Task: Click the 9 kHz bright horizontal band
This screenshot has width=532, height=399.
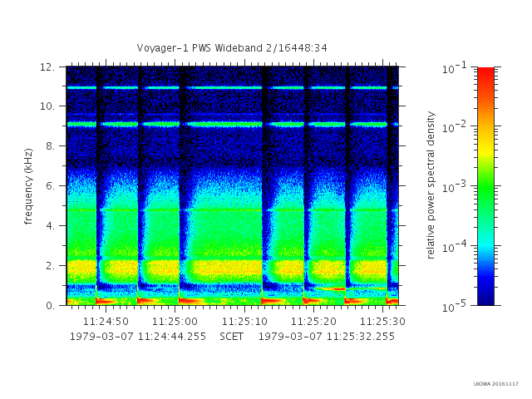Action: (232, 125)
